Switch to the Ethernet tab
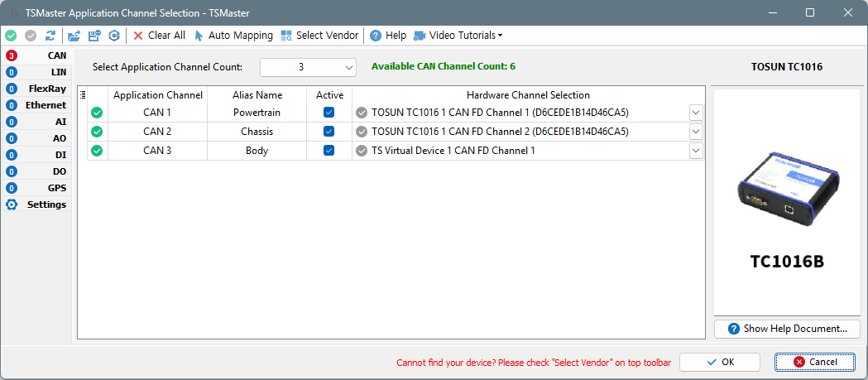The width and height of the screenshot is (868, 380). click(36, 105)
